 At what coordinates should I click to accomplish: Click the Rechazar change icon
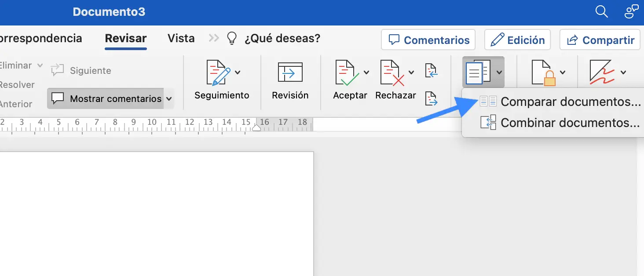click(392, 73)
